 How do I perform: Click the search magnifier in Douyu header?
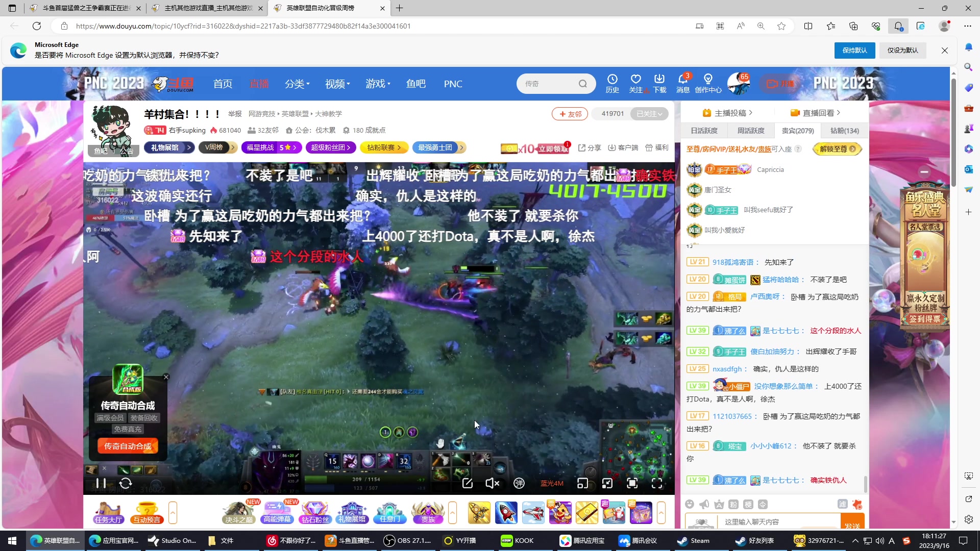point(583,84)
